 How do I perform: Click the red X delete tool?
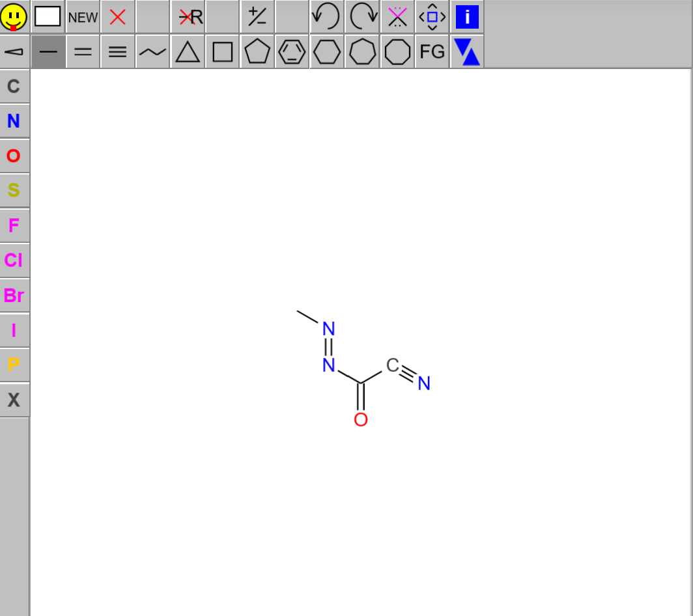pos(118,17)
